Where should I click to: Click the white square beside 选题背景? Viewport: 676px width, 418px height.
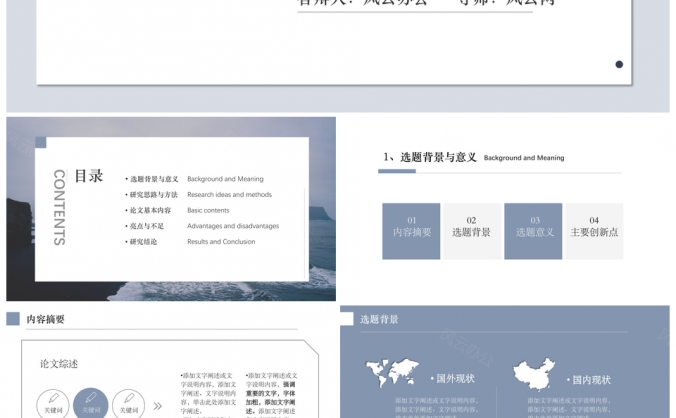point(347,318)
